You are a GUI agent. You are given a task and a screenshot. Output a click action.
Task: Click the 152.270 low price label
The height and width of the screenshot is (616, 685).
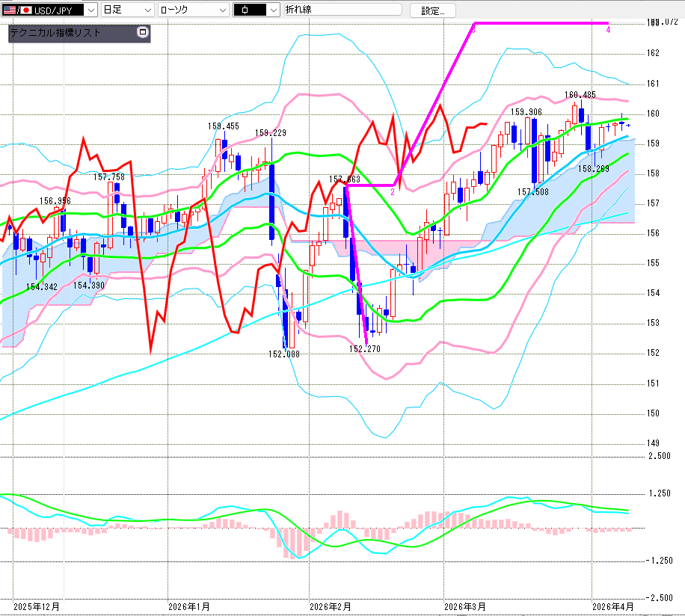coord(364,348)
